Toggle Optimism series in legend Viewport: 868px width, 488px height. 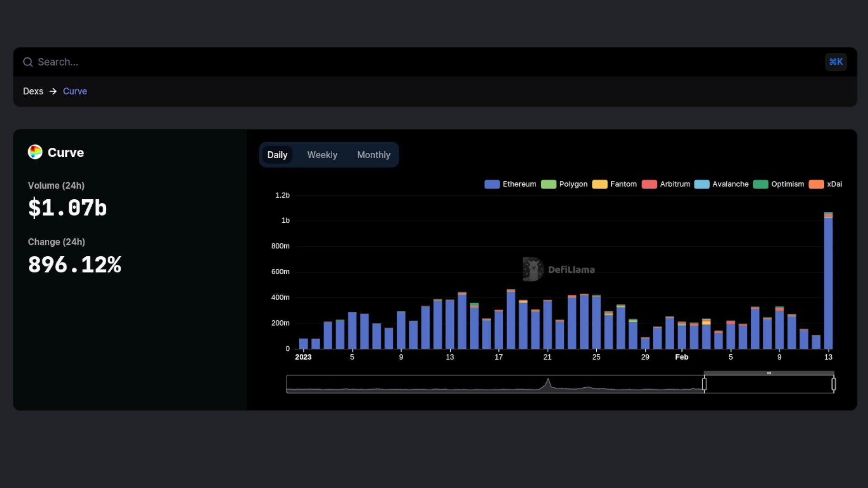[779, 184]
